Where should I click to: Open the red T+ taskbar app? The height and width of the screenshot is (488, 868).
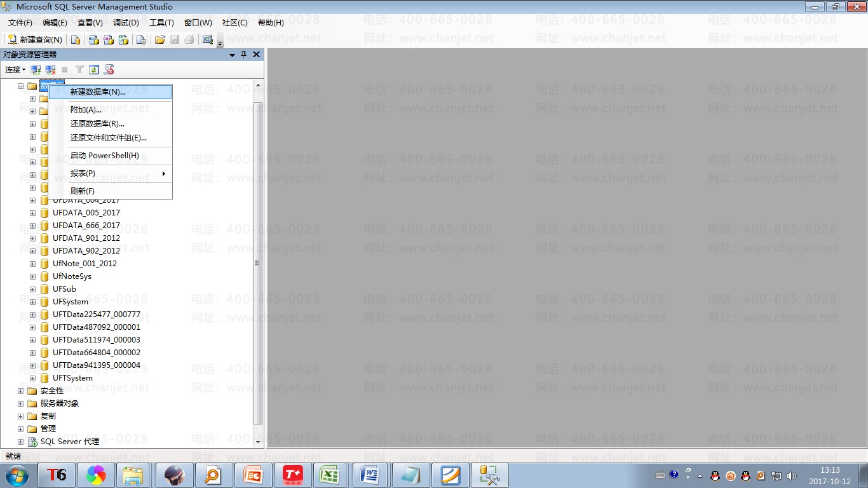click(293, 475)
